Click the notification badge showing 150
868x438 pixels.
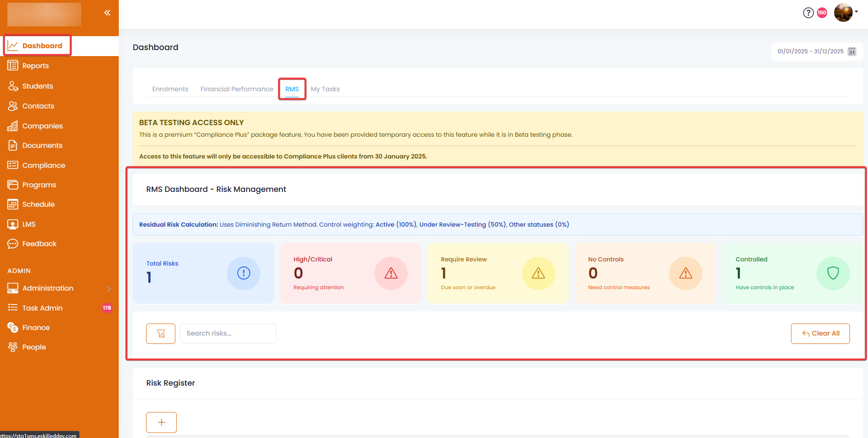pos(822,13)
